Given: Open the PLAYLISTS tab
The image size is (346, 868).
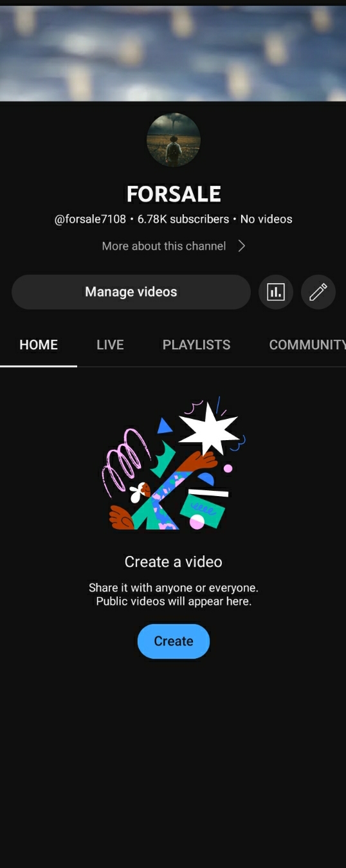Looking at the screenshot, I should [x=196, y=345].
